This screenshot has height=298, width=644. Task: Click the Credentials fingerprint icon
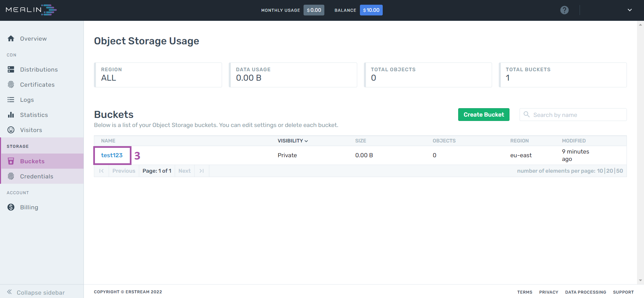pos(11,176)
